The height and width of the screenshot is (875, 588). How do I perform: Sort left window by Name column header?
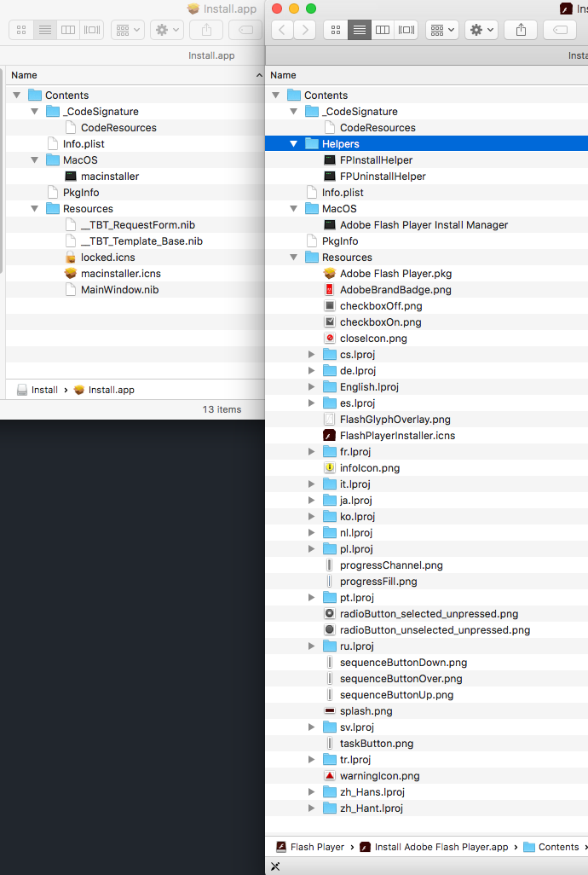click(x=134, y=75)
